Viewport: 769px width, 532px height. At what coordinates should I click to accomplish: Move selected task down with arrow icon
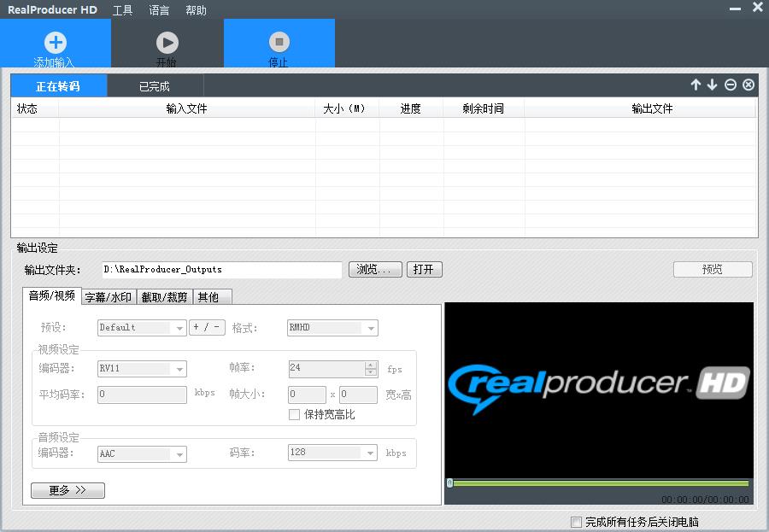coord(713,85)
